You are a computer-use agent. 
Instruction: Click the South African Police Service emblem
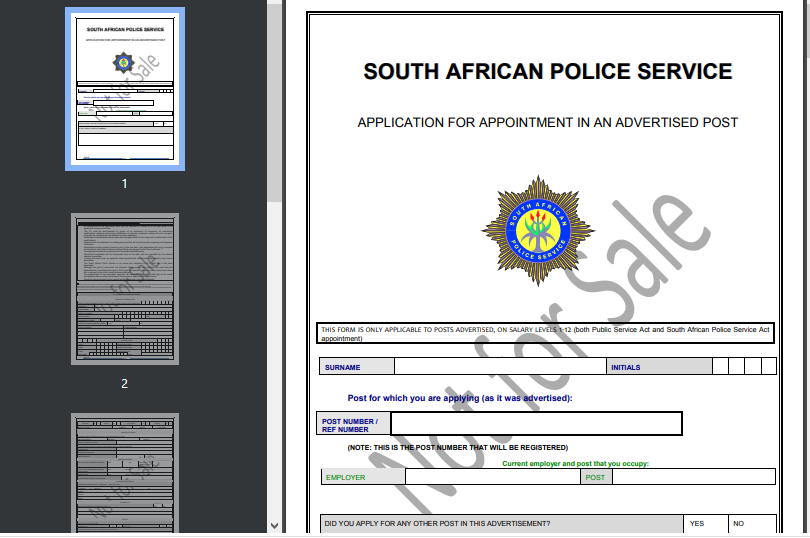click(538, 230)
